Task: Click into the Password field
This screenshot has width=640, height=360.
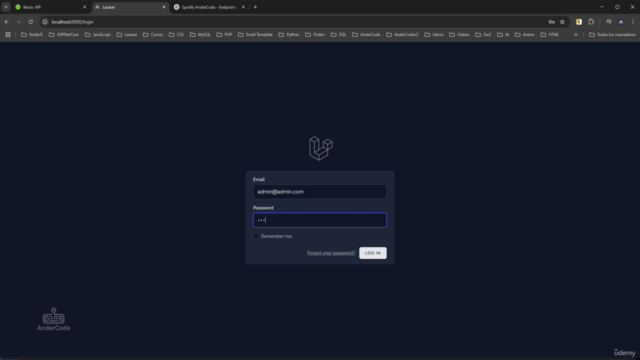Action: pos(320,220)
